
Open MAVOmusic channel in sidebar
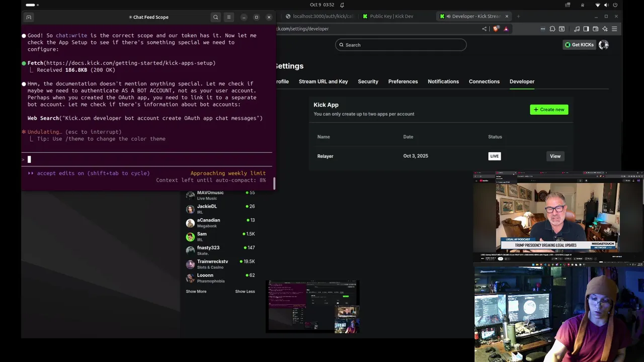220,195
